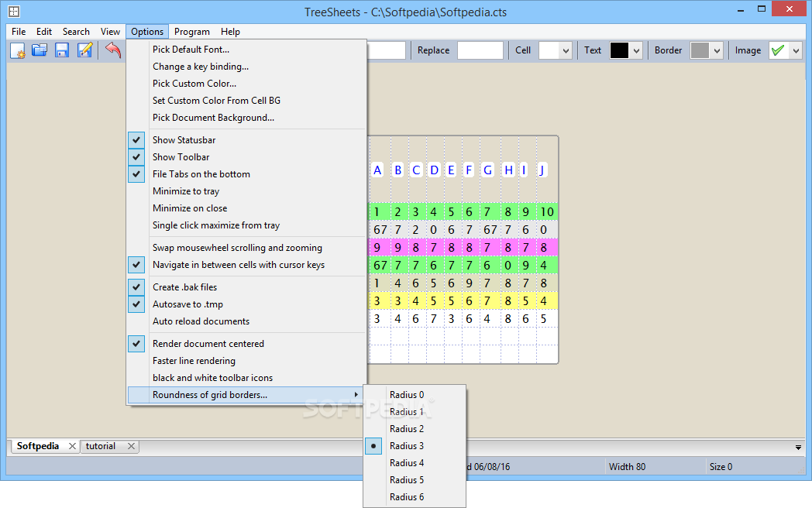The height and width of the screenshot is (508, 812).
Task: Enable Swap mousewheel scrolling and zooming
Action: pyautogui.click(x=246, y=248)
